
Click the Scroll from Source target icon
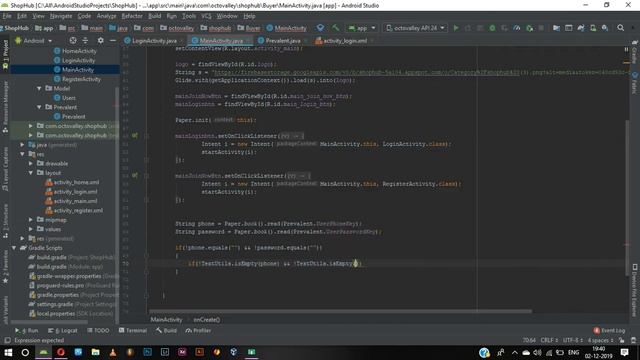(x=73, y=40)
